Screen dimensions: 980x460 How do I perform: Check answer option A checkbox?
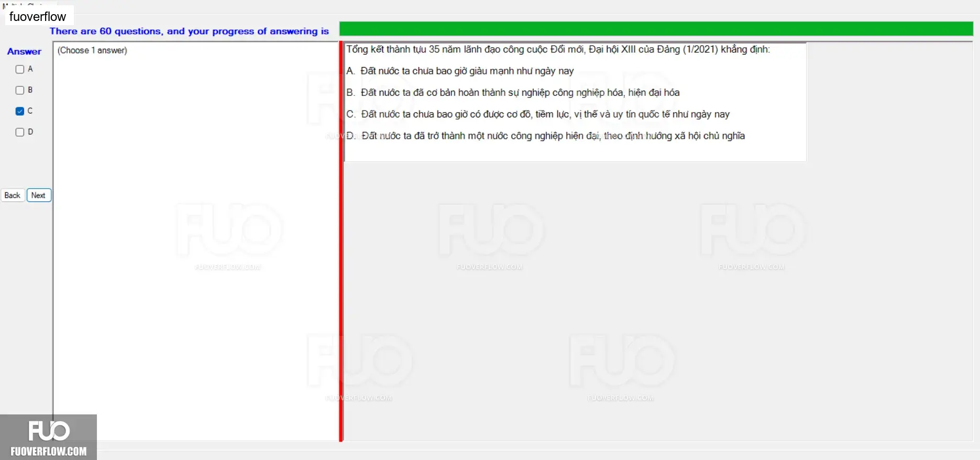point(20,69)
